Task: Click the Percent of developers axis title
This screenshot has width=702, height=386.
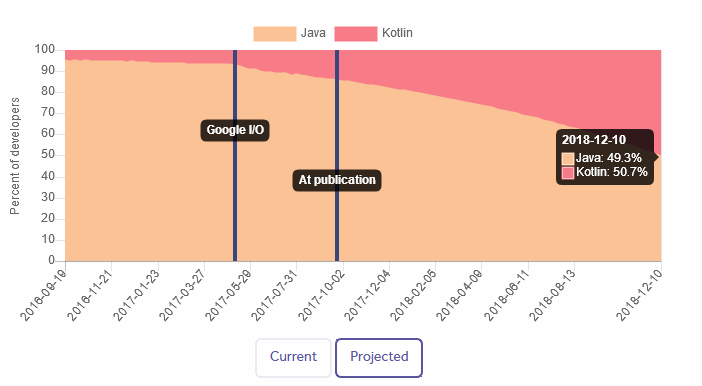Action: point(15,156)
